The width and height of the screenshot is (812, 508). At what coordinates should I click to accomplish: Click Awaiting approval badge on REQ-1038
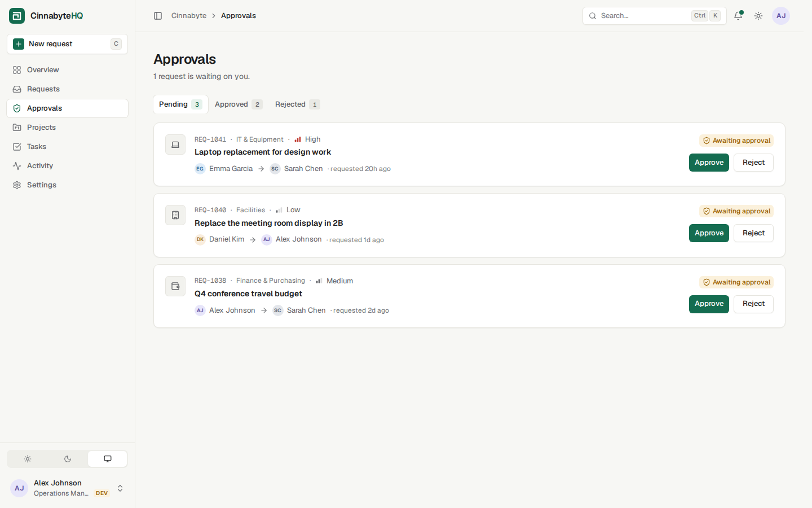coord(736,282)
